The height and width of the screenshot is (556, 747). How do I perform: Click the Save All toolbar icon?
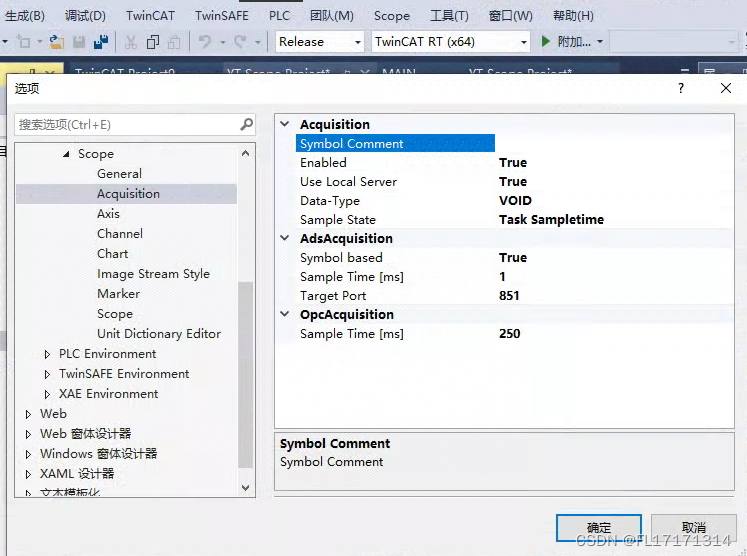tap(101, 42)
